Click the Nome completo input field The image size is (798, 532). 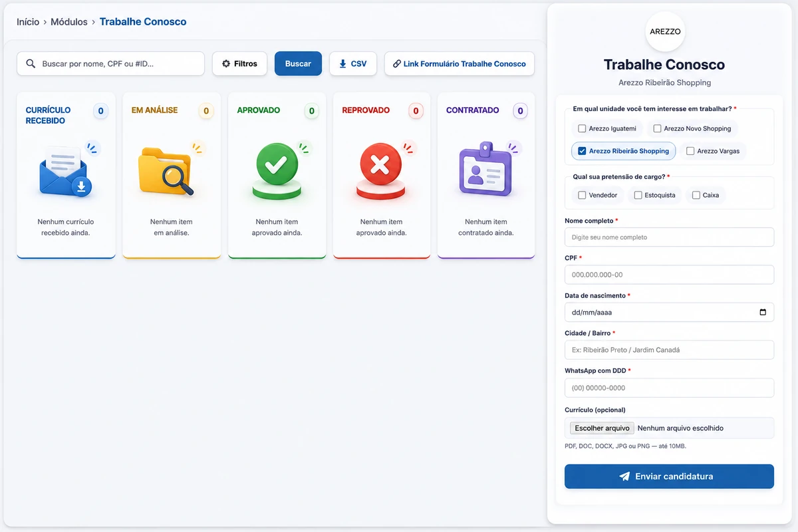coord(669,237)
